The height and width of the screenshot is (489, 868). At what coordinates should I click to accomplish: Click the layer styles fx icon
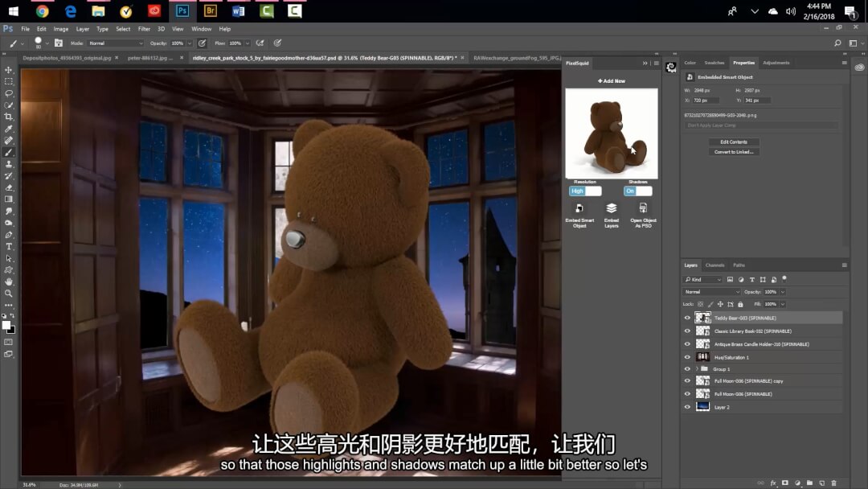[773, 483]
